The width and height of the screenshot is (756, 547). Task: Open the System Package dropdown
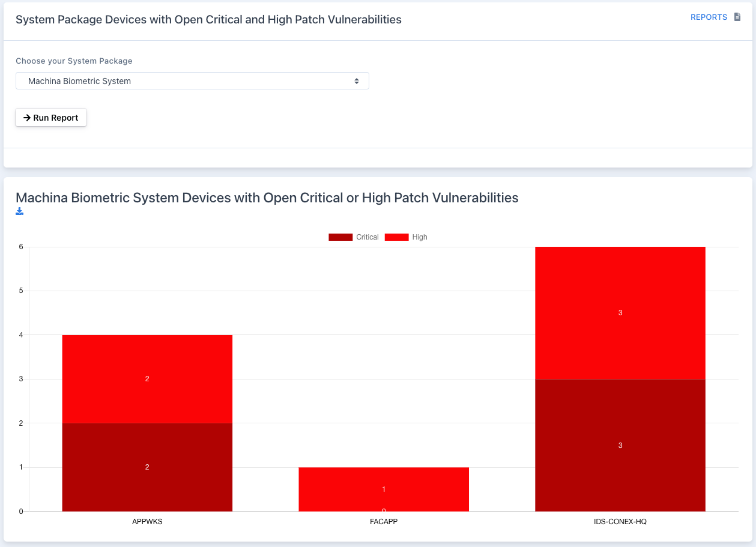tap(192, 81)
